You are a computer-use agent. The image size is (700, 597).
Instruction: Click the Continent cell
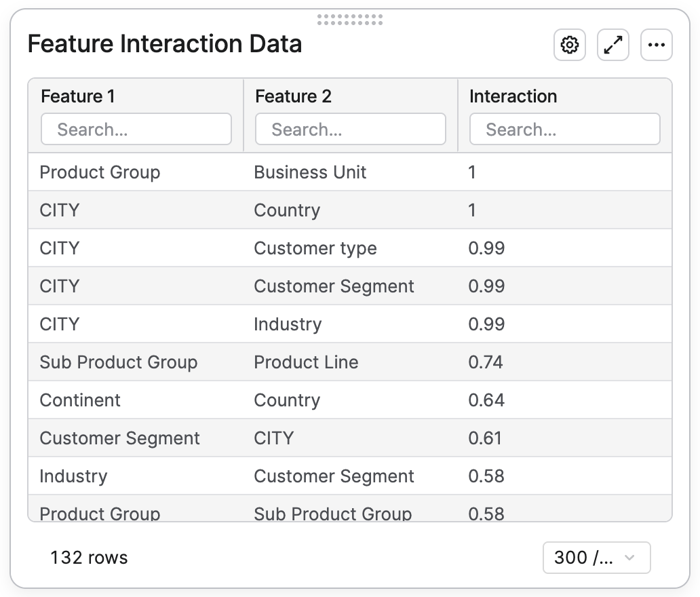click(x=80, y=400)
